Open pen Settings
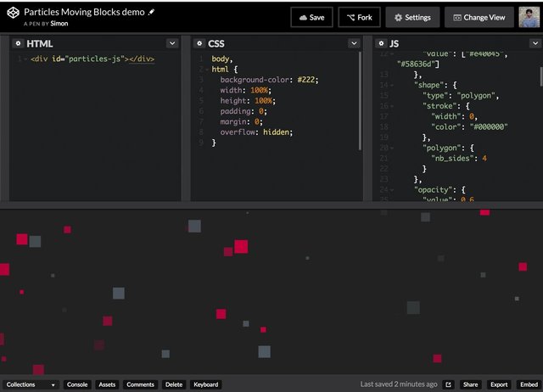Viewport: 543px width, 392px height. pyautogui.click(x=412, y=17)
